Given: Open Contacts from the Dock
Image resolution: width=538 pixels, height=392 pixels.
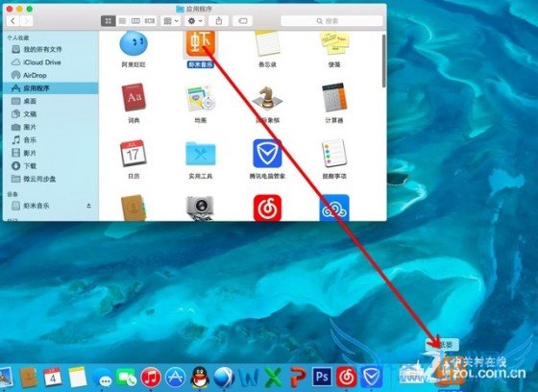Looking at the screenshot, I should 29,378.
